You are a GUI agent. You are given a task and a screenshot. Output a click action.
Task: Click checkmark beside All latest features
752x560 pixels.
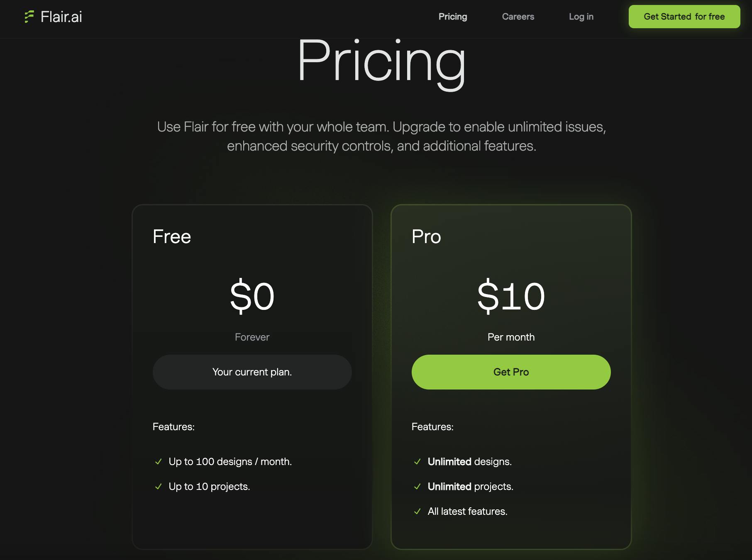(417, 511)
